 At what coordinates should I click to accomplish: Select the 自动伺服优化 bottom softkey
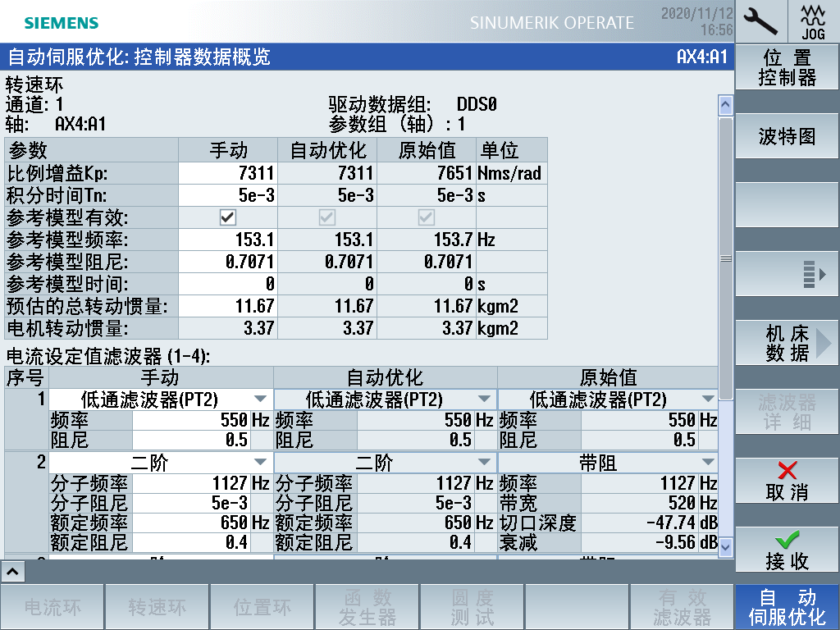point(787,607)
